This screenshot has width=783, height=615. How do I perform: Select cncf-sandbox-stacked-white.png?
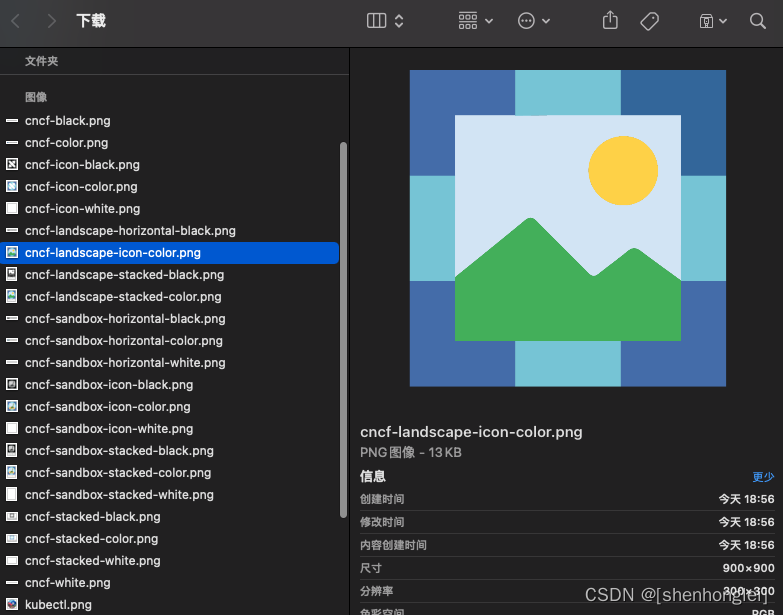pyautogui.click(x=119, y=494)
